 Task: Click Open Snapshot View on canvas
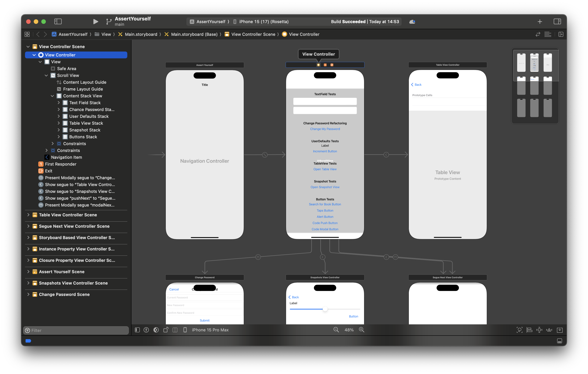325,187
